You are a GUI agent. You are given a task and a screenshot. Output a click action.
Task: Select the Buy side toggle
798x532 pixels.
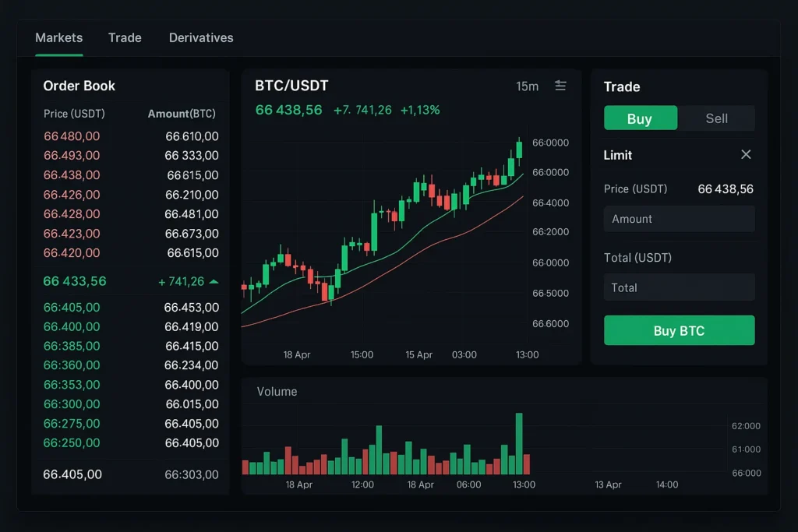[640, 118]
